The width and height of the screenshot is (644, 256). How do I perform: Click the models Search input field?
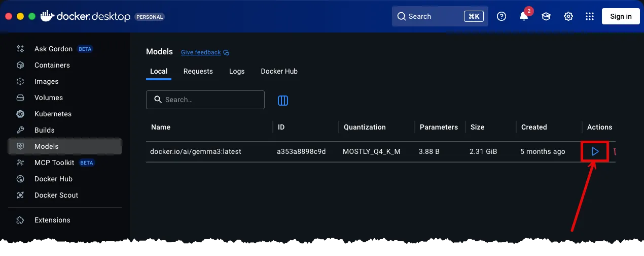(205, 100)
